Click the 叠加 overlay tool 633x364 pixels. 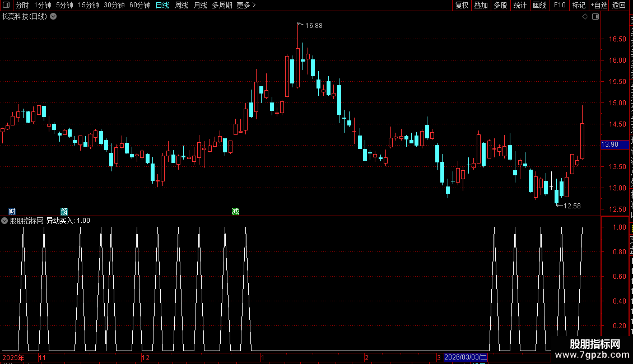pos(481,5)
